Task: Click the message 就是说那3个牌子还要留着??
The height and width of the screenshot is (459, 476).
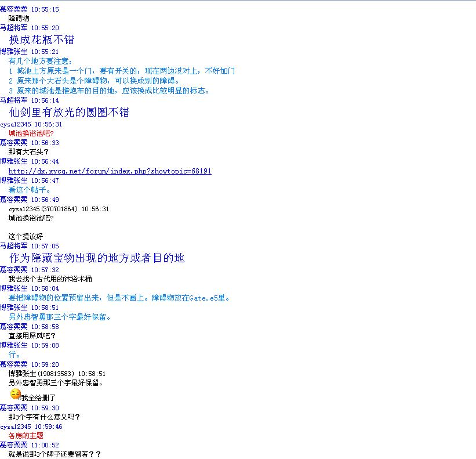Action: point(54,454)
